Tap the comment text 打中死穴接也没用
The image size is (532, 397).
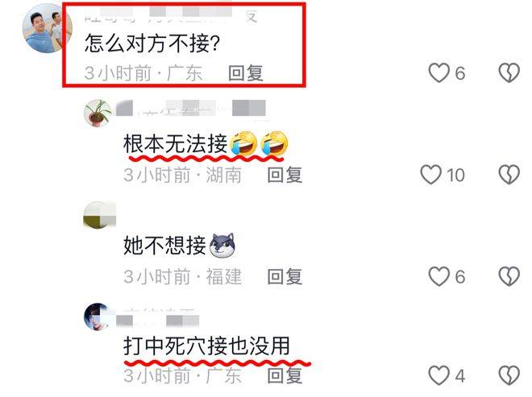point(206,346)
